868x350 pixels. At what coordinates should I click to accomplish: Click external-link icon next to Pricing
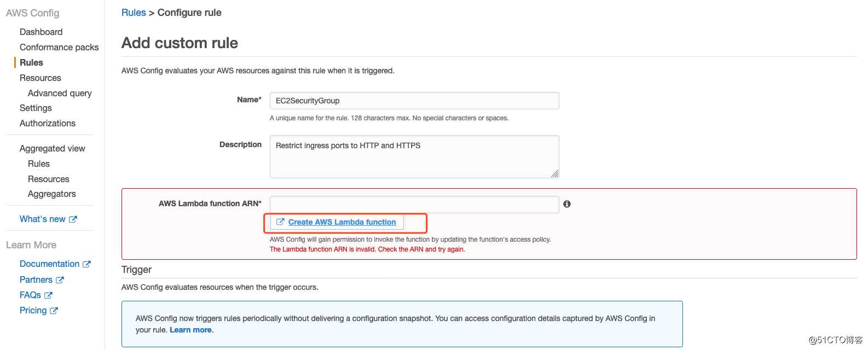pyautogui.click(x=54, y=311)
